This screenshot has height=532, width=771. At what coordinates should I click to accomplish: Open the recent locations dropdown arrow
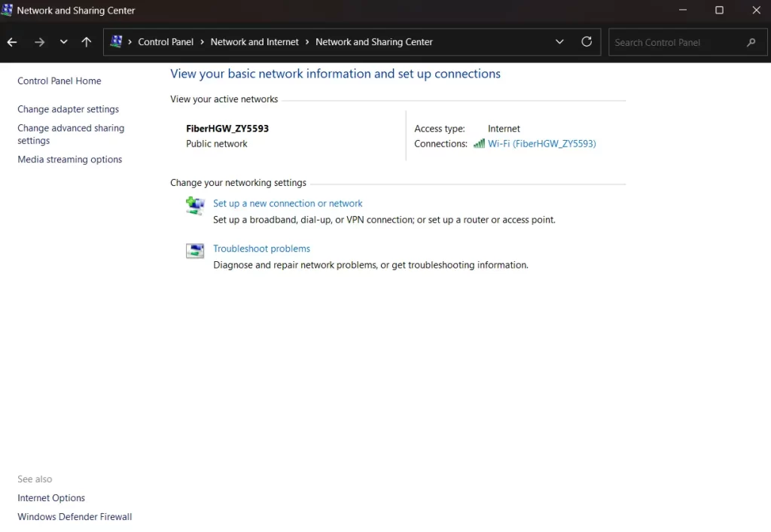[63, 41]
